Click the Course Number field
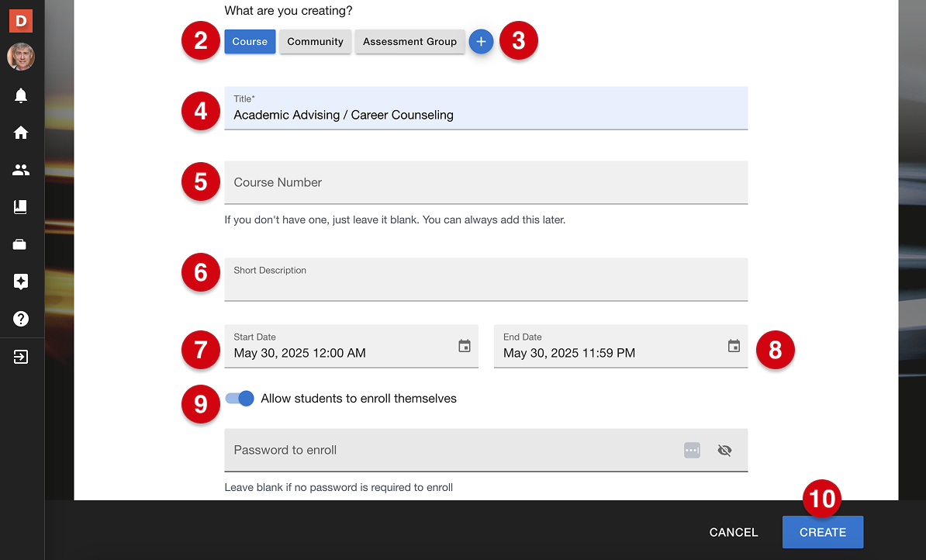This screenshot has width=926, height=560. point(486,182)
